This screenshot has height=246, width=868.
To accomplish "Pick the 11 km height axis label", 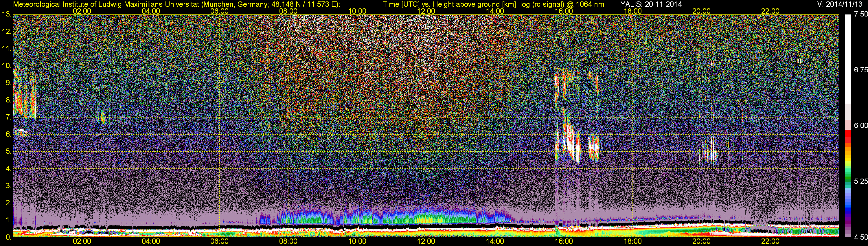I will coord(6,49).
